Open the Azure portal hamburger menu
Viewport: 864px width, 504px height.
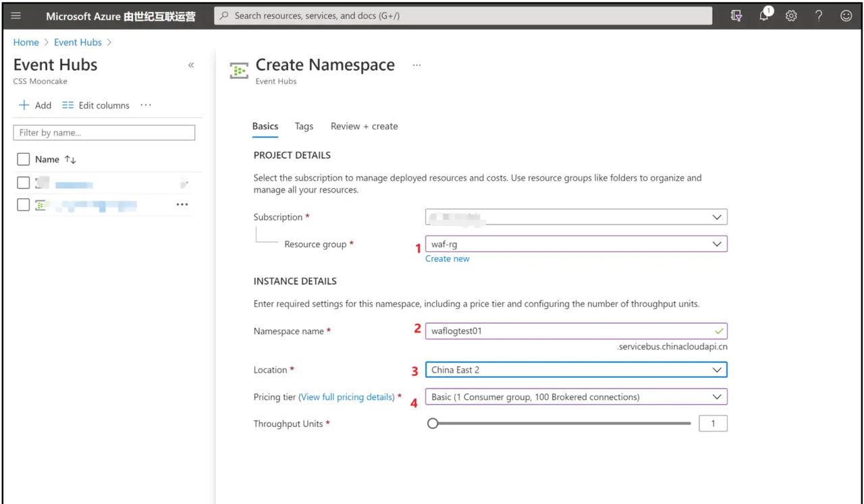click(x=16, y=16)
